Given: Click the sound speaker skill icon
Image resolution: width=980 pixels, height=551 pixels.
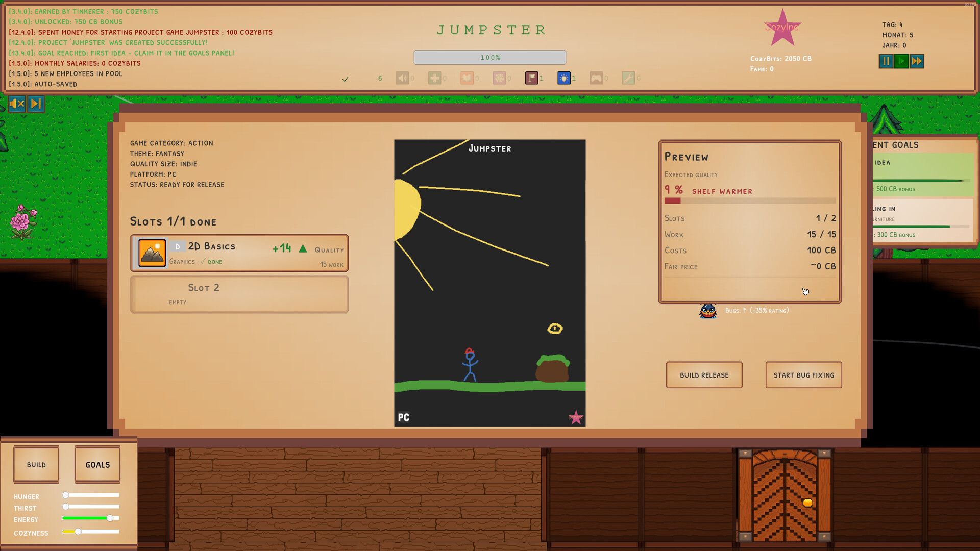Looking at the screenshot, I should coord(402,78).
